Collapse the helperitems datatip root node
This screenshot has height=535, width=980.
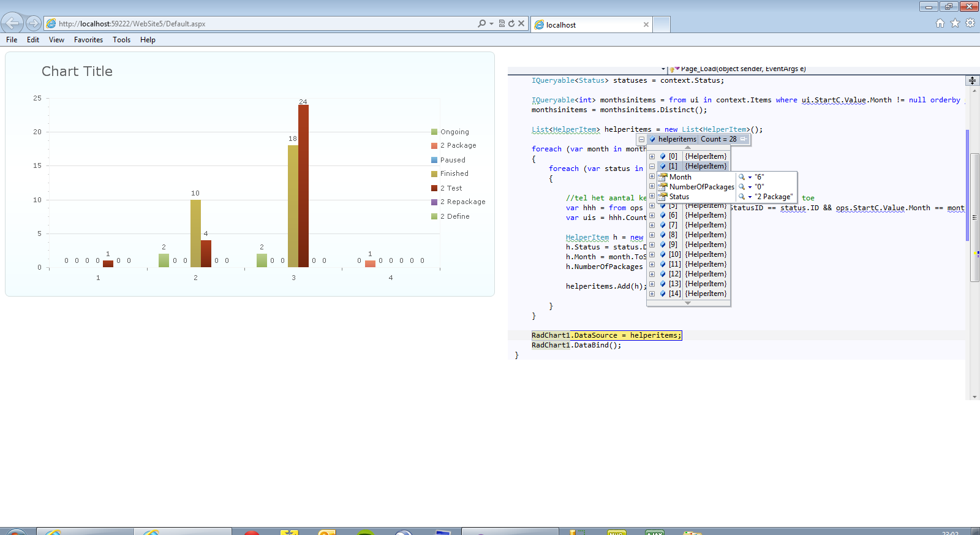tap(641, 139)
